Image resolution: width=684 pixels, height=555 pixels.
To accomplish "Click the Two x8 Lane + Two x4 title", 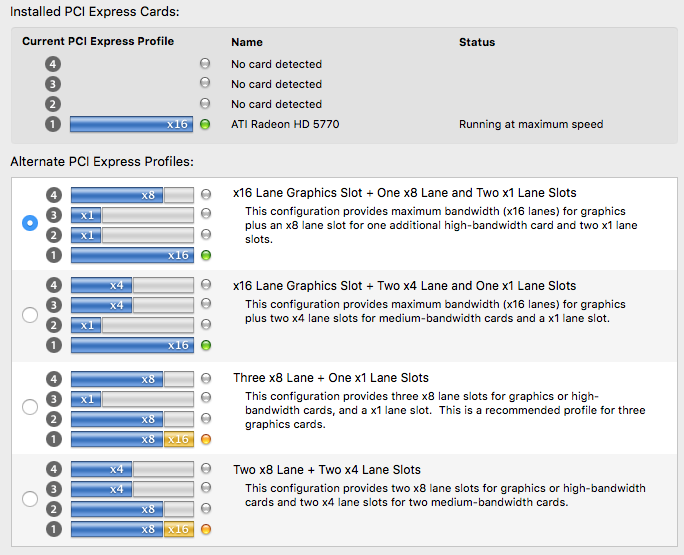I will [x=326, y=470].
